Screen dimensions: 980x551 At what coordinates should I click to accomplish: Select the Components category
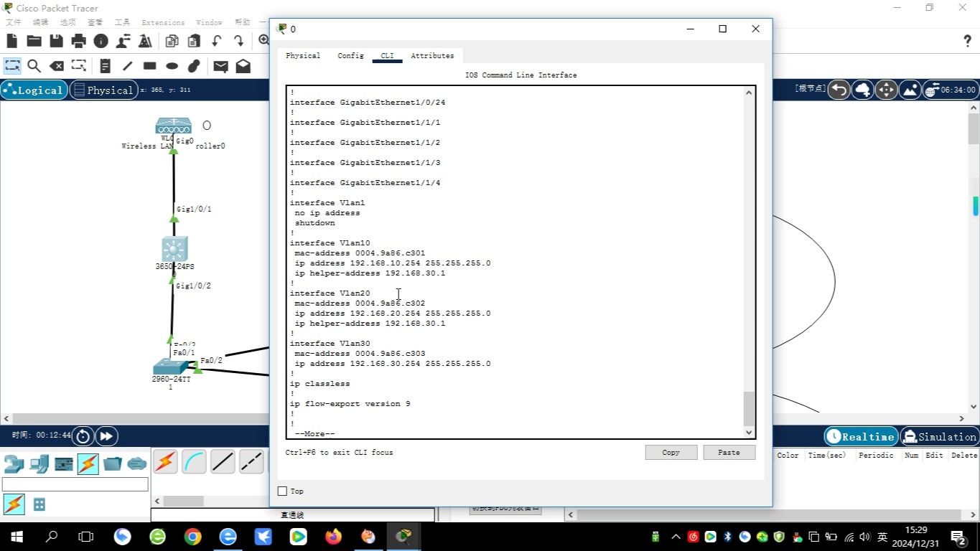pyautogui.click(x=64, y=464)
